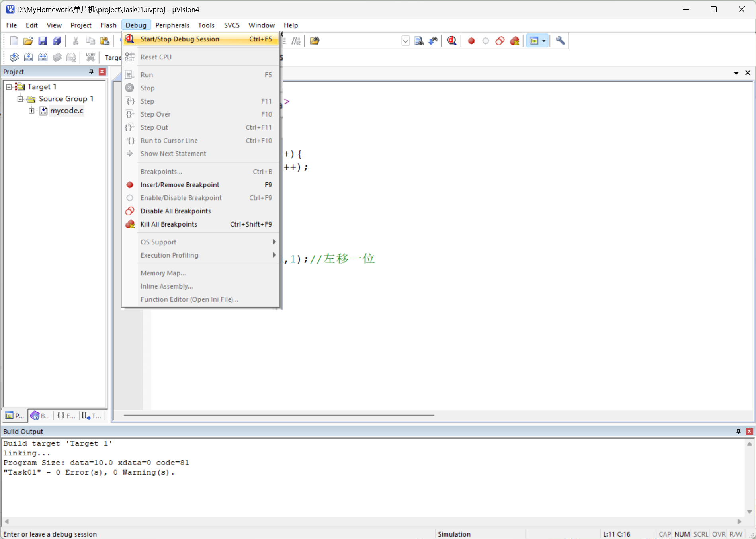Click the Translate file icon in the build toolbar

click(x=14, y=57)
